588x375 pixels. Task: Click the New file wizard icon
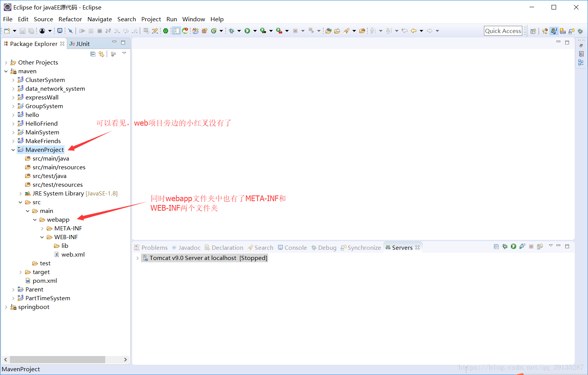click(7, 31)
